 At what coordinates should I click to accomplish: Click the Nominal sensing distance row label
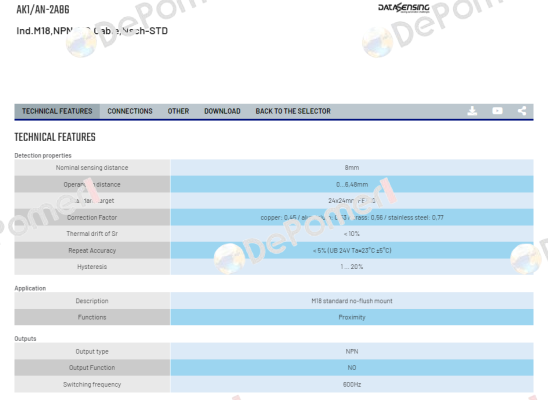[x=92, y=168]
